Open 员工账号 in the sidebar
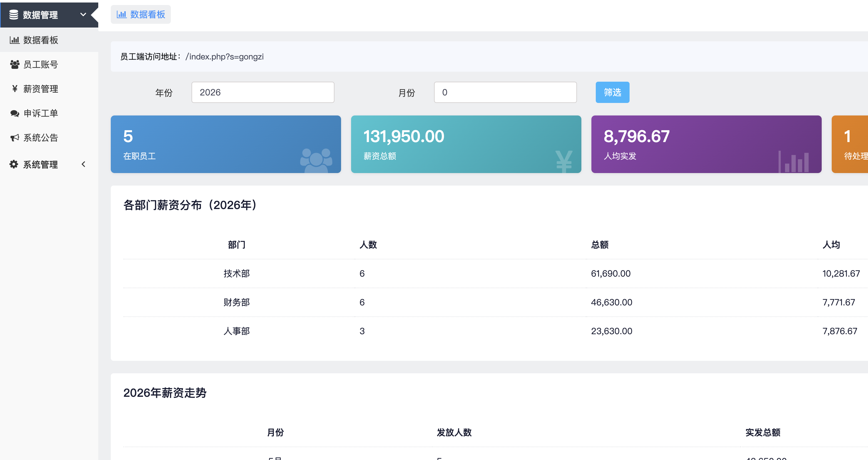 (49, 64)
